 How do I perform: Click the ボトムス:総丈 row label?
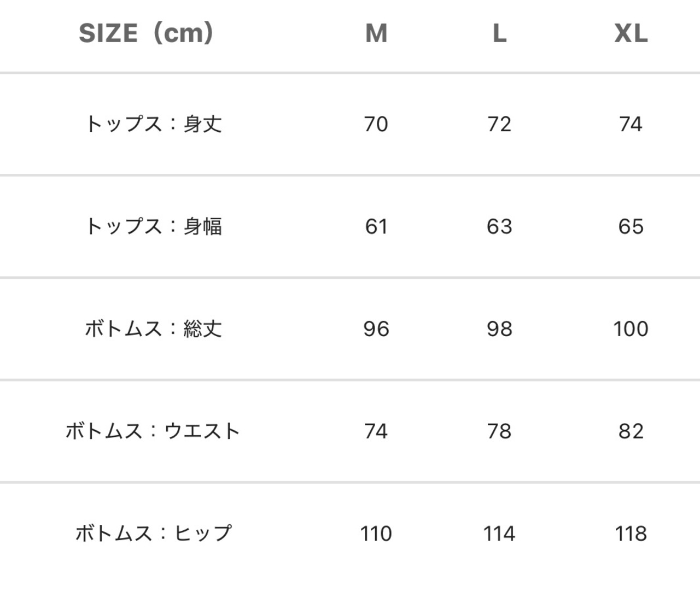[153, 329]
